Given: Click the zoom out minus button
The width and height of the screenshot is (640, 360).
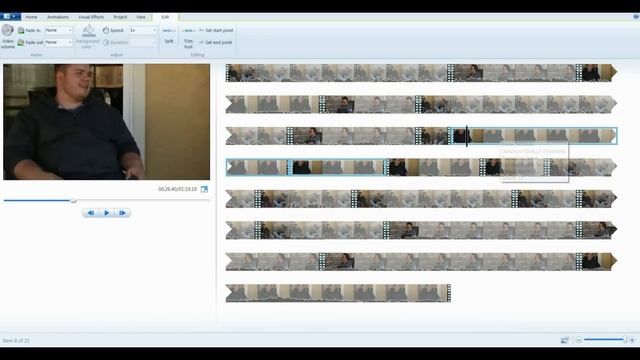Looking at the screenshot, I should pyautogui.click(x=578, y=340).
